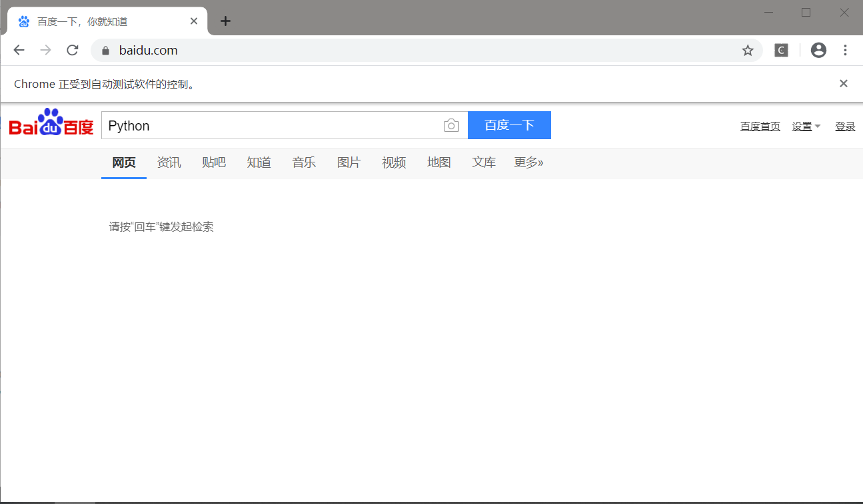Open the Chrome profile avatar icon
Screen dimensions: 863x504
click(818, 50)
